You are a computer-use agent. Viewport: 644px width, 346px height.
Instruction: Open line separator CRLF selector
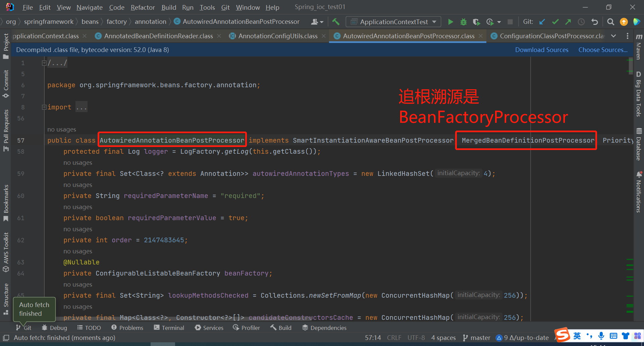click(x=394, y=338)
